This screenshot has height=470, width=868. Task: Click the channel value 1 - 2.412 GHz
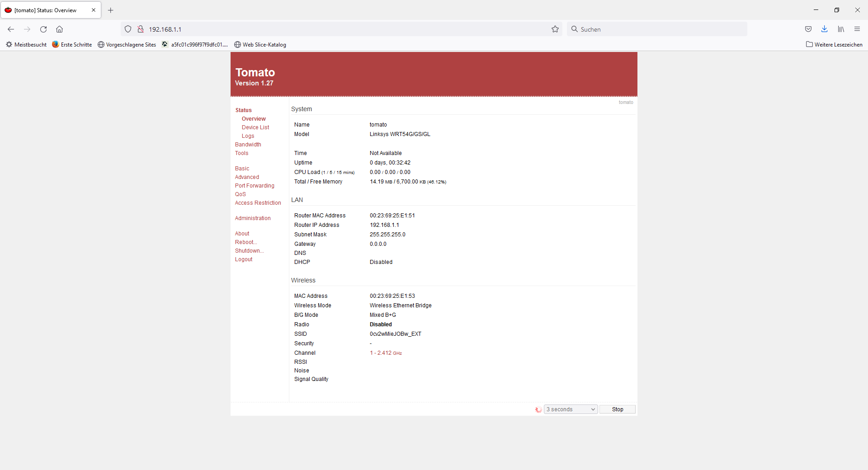click(386, 353)
